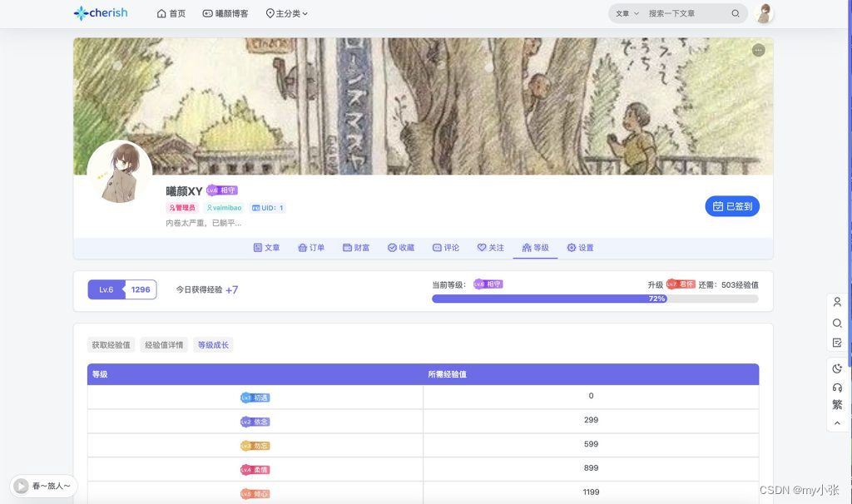The image size is (852, 504).
Task: Click the 72% level progress bar
Action: pyautogui.click(x=595, y=299)
